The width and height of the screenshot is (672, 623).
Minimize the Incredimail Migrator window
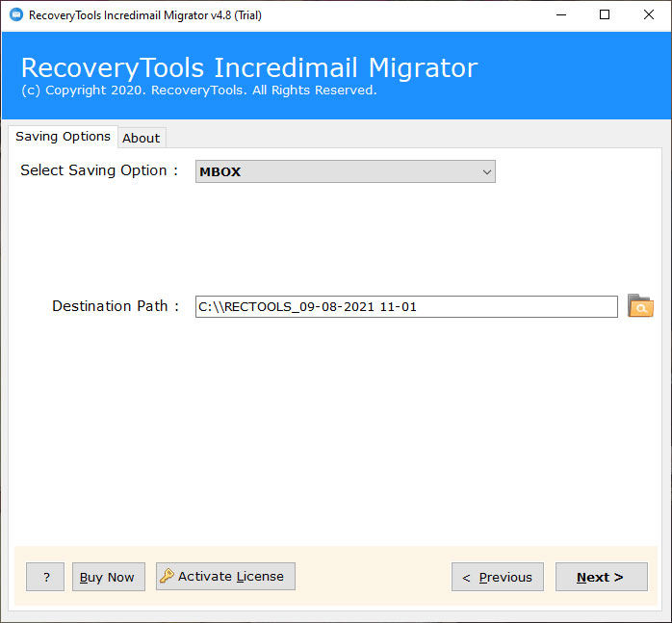pos(561,15)
